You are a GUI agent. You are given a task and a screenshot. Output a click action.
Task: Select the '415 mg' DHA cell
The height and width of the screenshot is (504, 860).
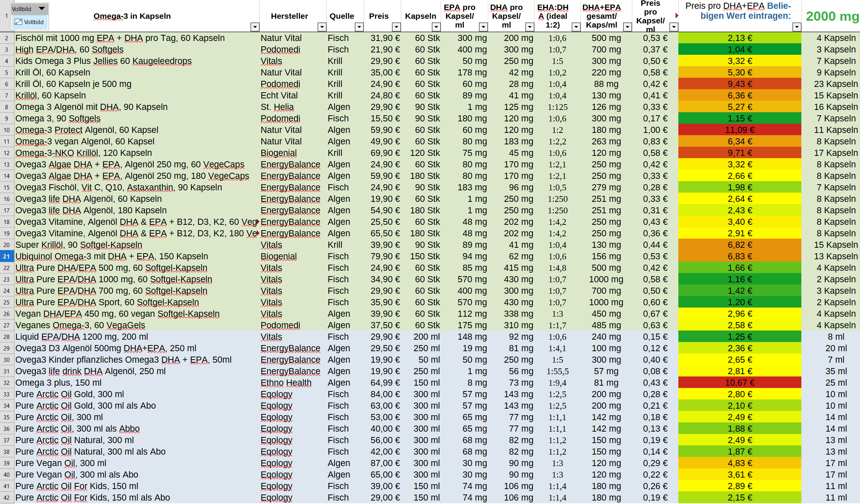click(x=511, y=268)
